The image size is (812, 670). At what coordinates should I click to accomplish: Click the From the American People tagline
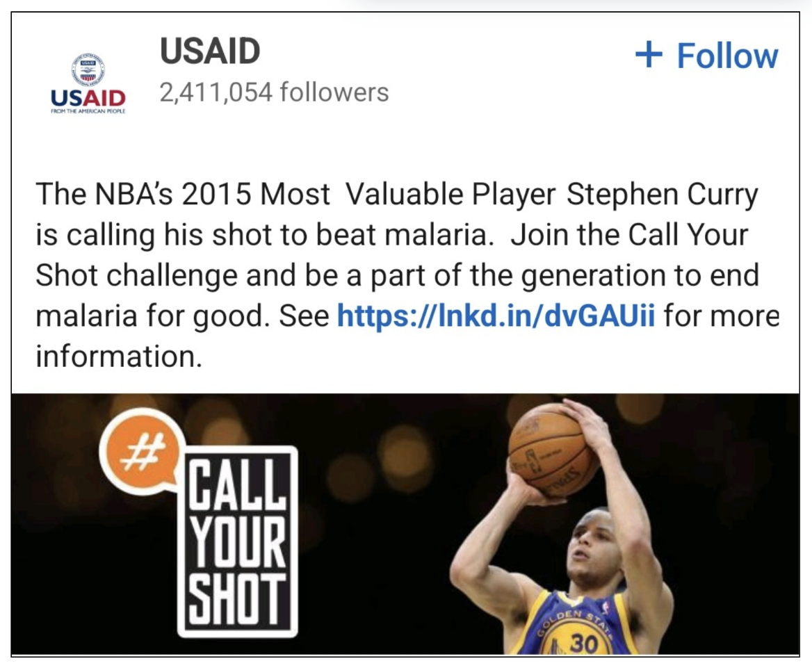tap(88, 111)
